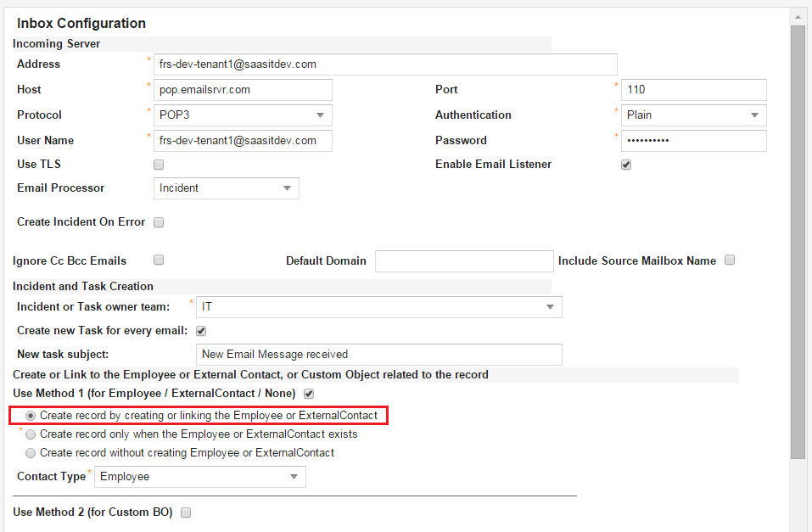Select Create record only when contact exists
The width and height of the screenshot is (812, 532).
click(31, 434)
